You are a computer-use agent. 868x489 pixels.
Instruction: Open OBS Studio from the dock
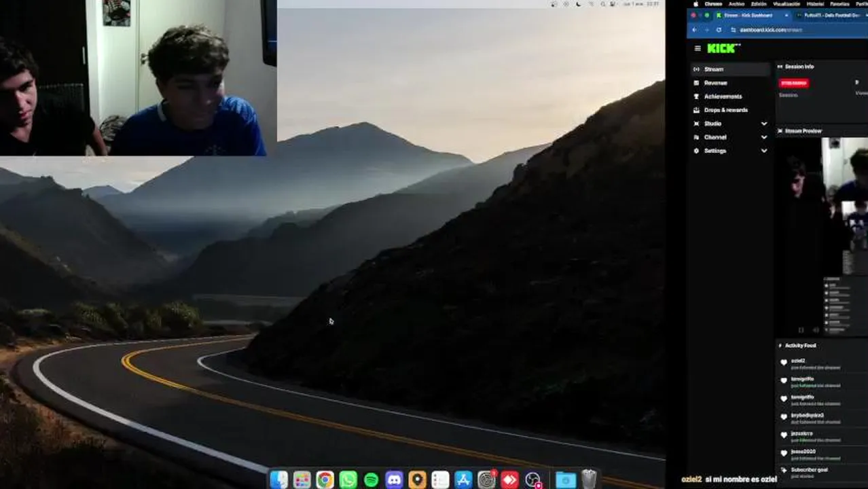[x=533, y=479]
